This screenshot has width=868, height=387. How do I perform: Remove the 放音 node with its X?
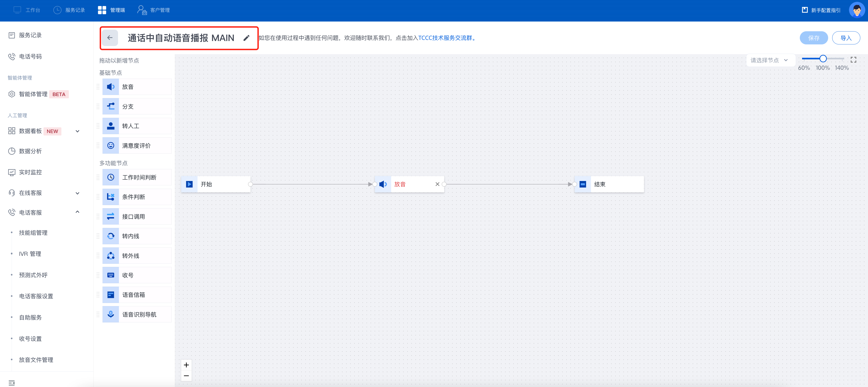[x=437, y=184]
